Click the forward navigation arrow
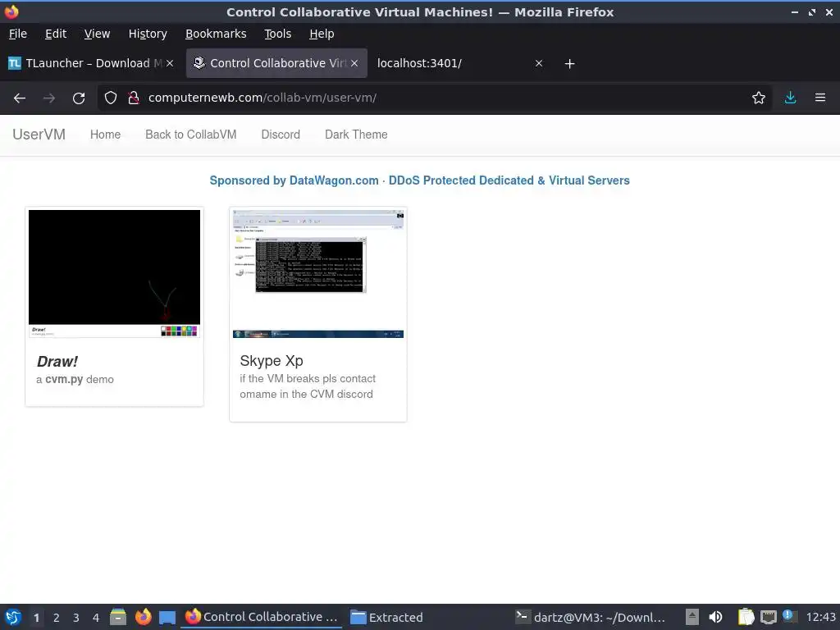Image resolution: width=840 pixels, height=630 pixels. [x=48, y=98]
